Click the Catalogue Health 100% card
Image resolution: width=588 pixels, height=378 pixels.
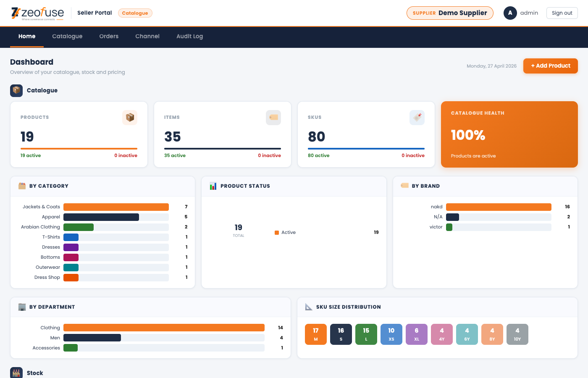coord(509,134)
